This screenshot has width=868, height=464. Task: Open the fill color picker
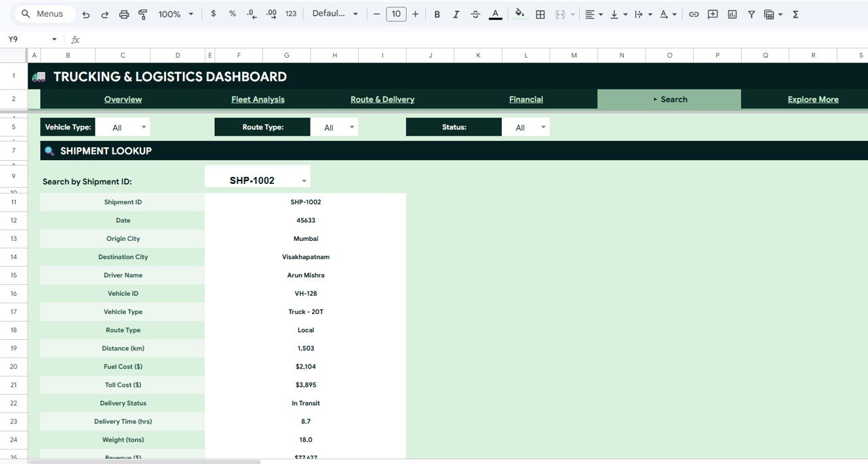pos(519,14)
